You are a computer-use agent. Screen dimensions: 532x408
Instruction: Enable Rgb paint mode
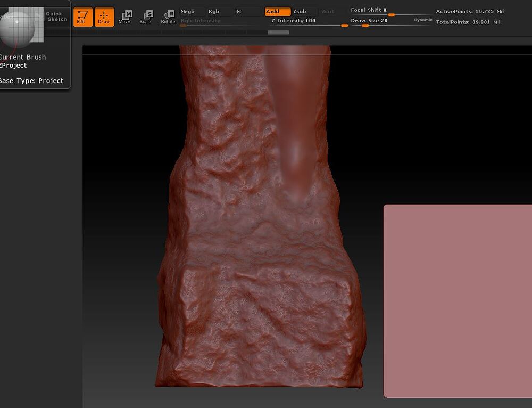point(219,11)
